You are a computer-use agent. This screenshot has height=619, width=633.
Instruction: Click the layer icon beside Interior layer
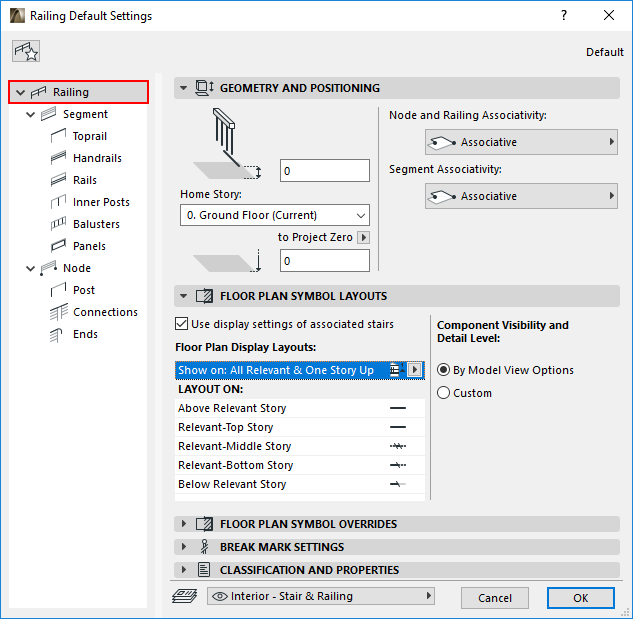(182, 597)
